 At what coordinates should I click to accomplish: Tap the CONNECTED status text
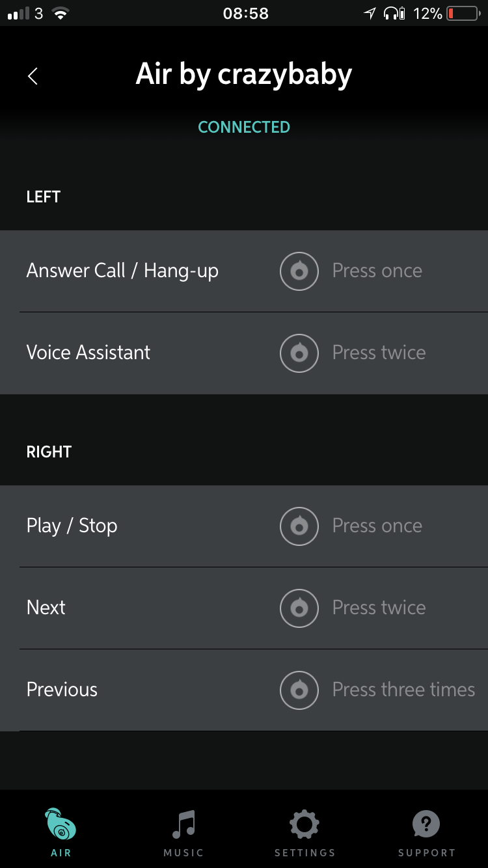pyautogui.click(x=244, y=127)
